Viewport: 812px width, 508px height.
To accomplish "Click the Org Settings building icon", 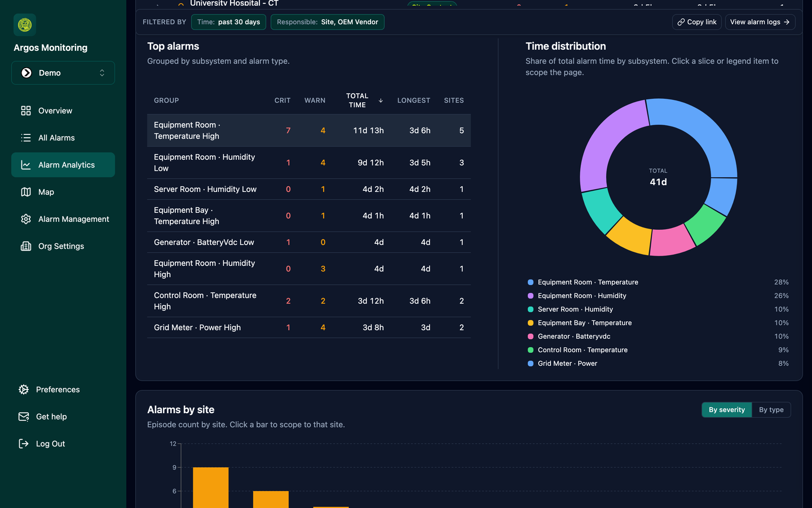I will [26, 246].
